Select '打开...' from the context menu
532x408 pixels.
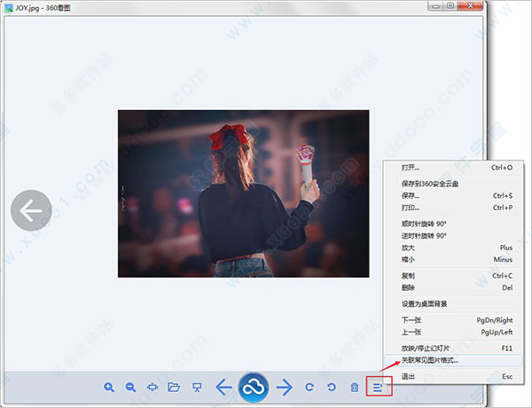tap(411, 167)
